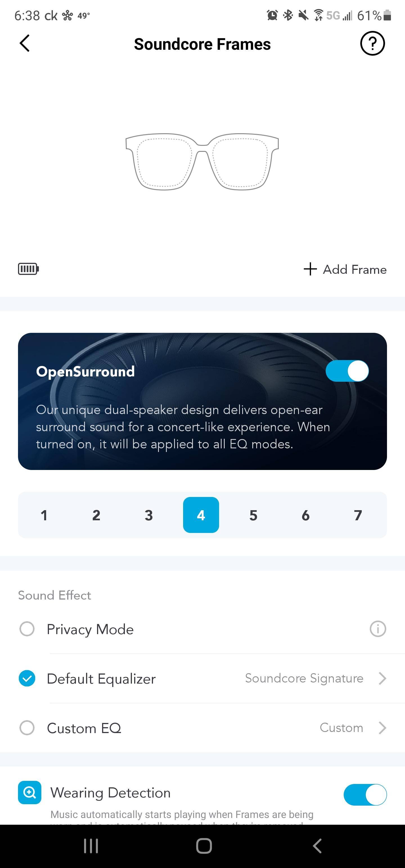Tap the Privacy Mode info icon
This screenshot has width=405, height=868.
coord(378,629)
